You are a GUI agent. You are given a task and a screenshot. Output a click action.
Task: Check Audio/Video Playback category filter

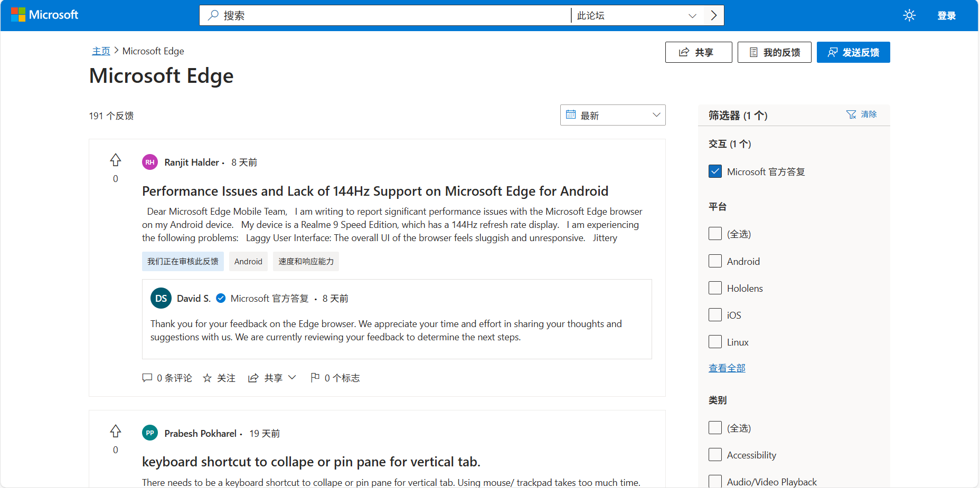tap(715, 481)
